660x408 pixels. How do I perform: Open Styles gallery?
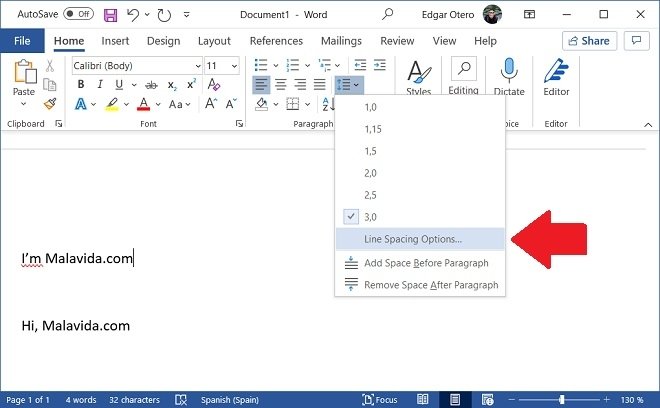coord(419,77)
